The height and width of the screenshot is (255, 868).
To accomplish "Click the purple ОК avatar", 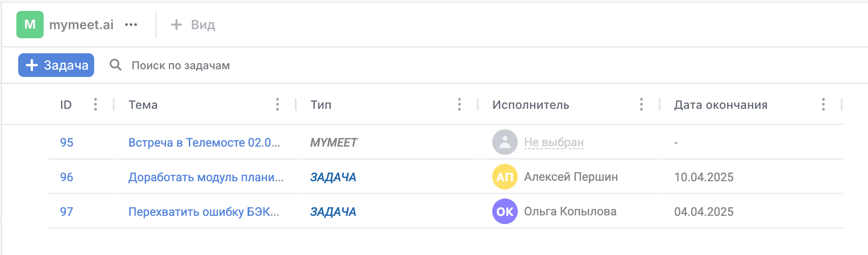I will (x=505, y=211).
